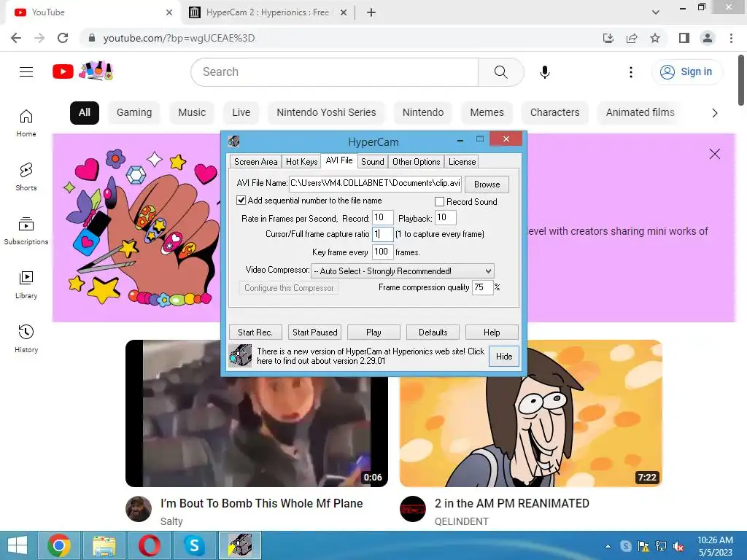This screenshot has height=560, width=747.
Task: Open video I'm Bout To Bomb thumbnail
Action: (257, 413)
